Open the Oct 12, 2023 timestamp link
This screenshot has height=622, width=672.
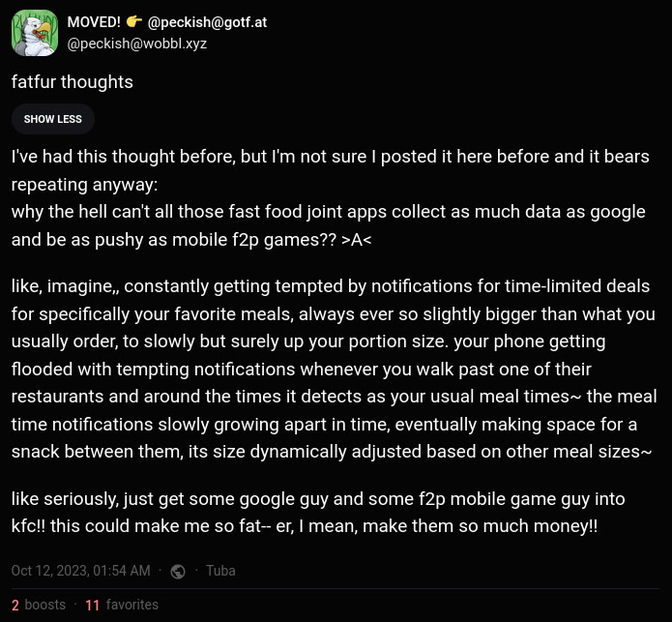click(80, 571)
